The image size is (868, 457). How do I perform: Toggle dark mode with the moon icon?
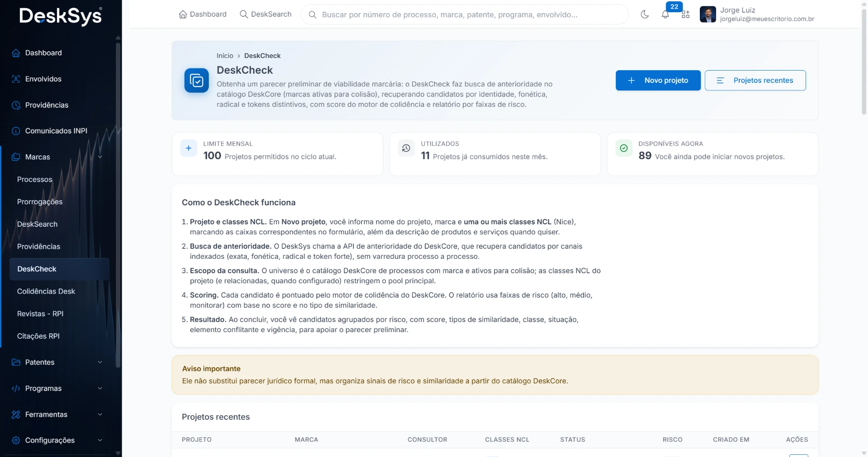pos(645,14)
